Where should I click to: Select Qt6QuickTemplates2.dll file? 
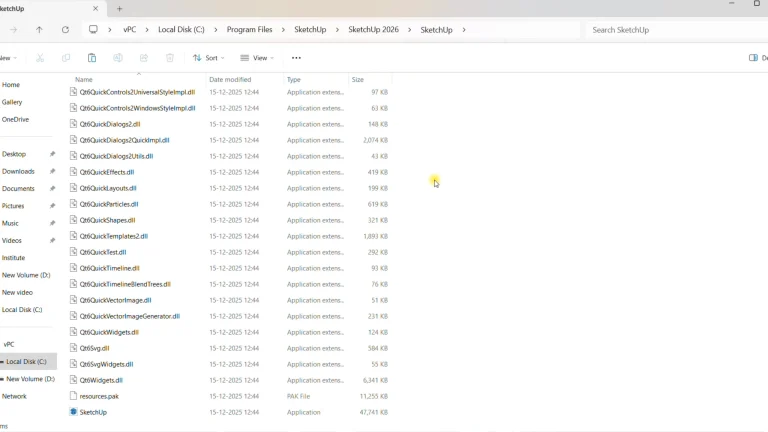pos(114,236)
